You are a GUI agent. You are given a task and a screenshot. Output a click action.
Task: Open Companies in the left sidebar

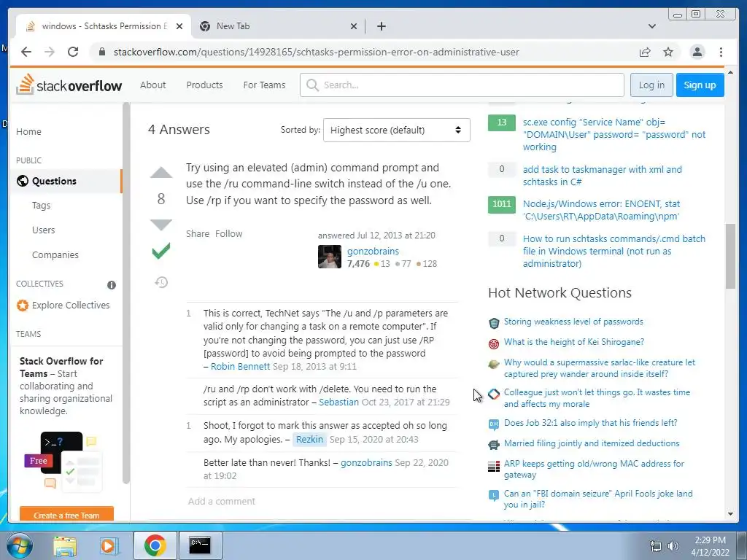coord(55,254)
